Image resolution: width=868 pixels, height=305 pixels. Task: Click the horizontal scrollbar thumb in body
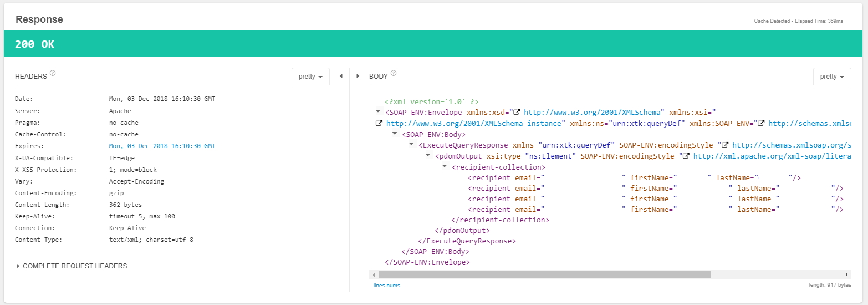pos(543,274)
